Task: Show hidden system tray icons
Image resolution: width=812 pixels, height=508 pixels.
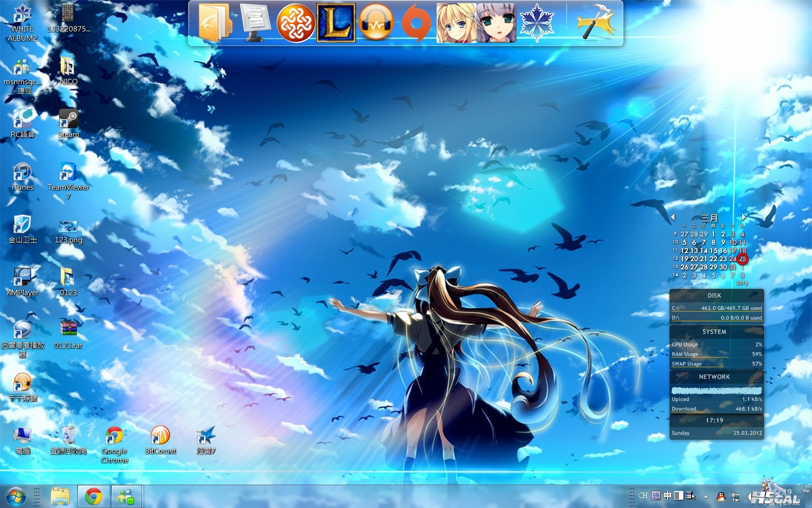Action: point(706,496)
